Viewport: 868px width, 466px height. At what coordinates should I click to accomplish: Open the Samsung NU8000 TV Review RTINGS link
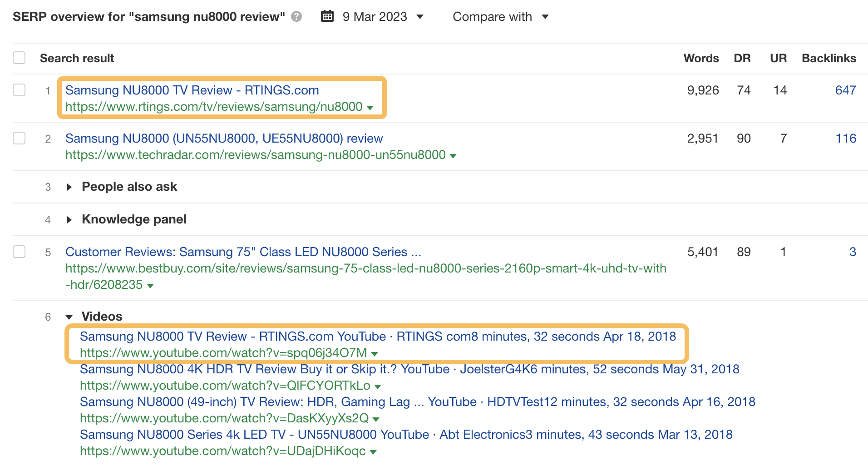pyautogui.click(x=192, y=90)
